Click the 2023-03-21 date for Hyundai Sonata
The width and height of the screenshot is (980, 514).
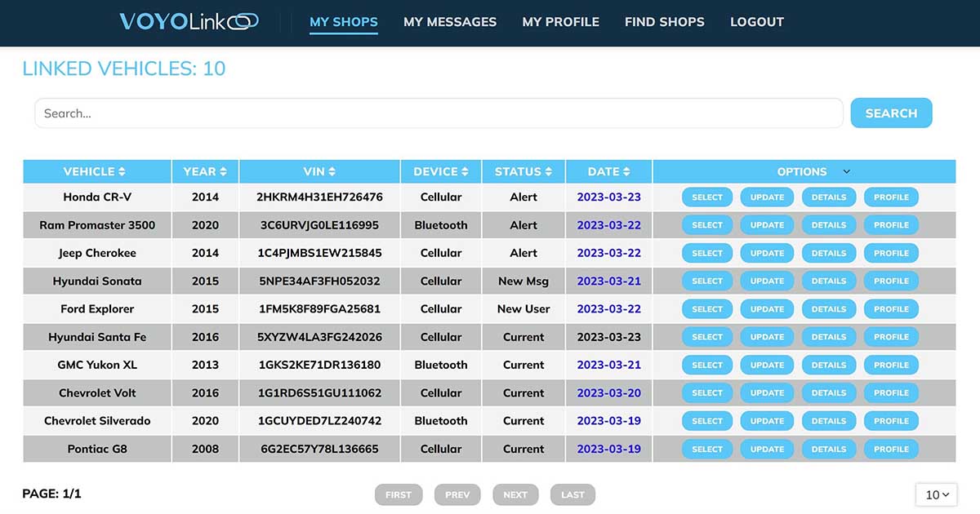[x=608, y=281]
